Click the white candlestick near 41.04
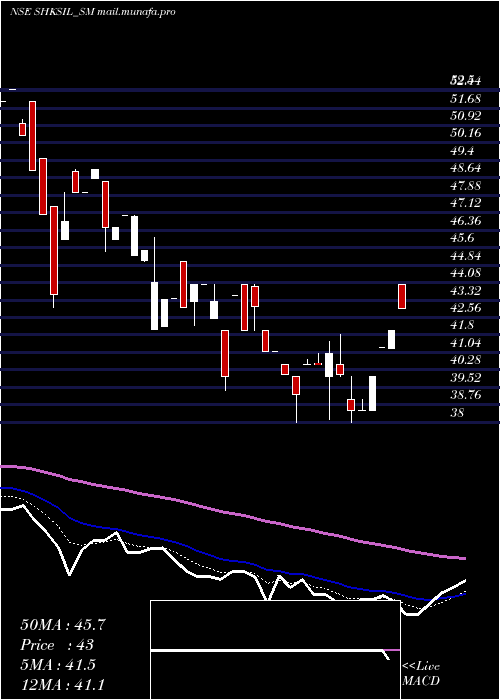The height and width of the screenshot is (700, 500). (x=391, y=339)
